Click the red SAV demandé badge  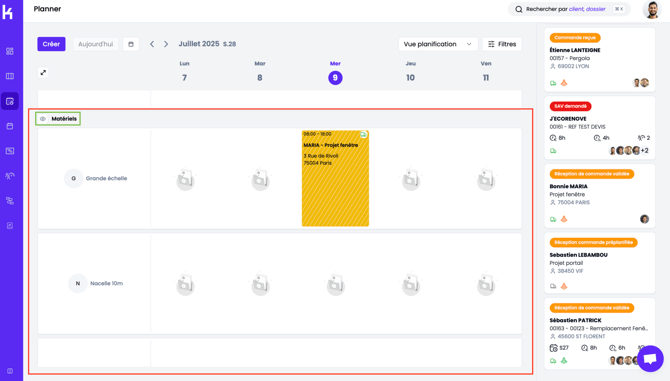570,106
